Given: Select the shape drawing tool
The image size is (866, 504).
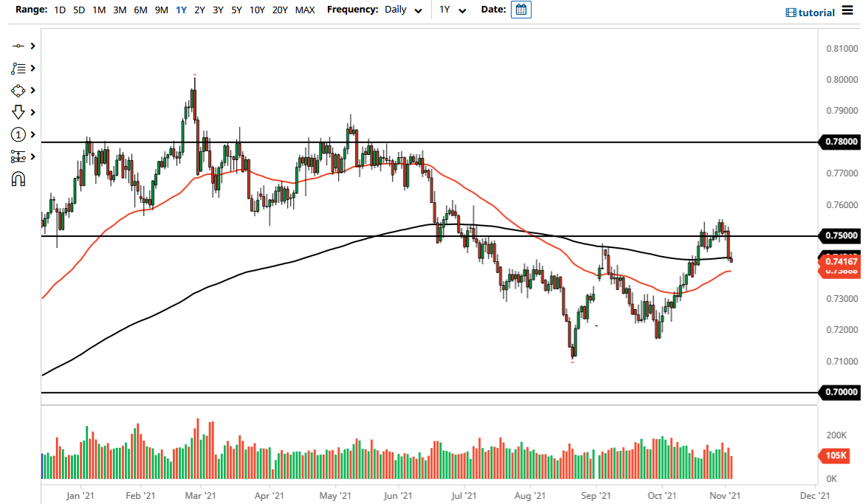Looking at the screenshot, I should pos(19,90).
